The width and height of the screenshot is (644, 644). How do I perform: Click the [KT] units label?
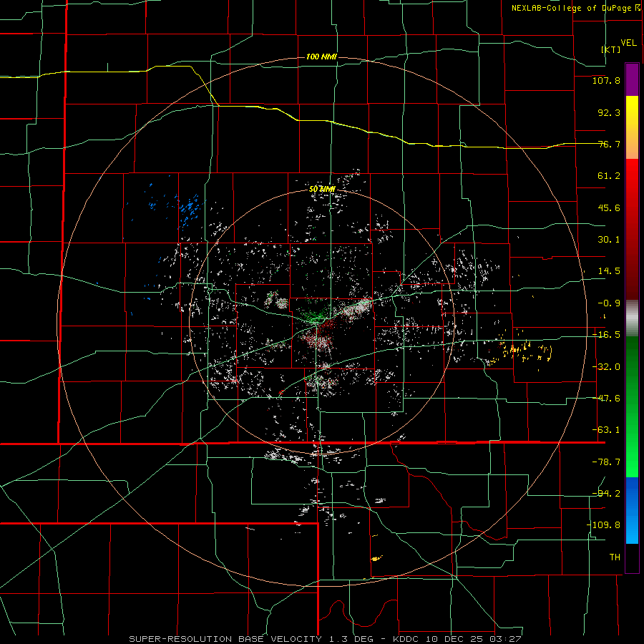pos(611,49)
